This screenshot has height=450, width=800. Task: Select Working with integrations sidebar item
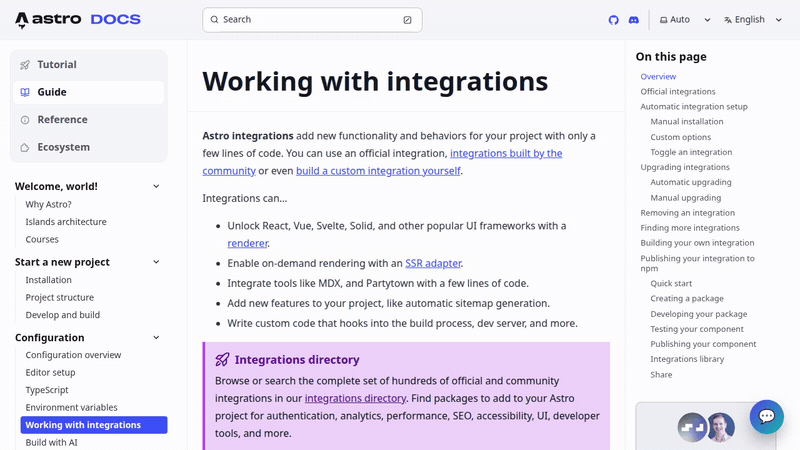94,425
